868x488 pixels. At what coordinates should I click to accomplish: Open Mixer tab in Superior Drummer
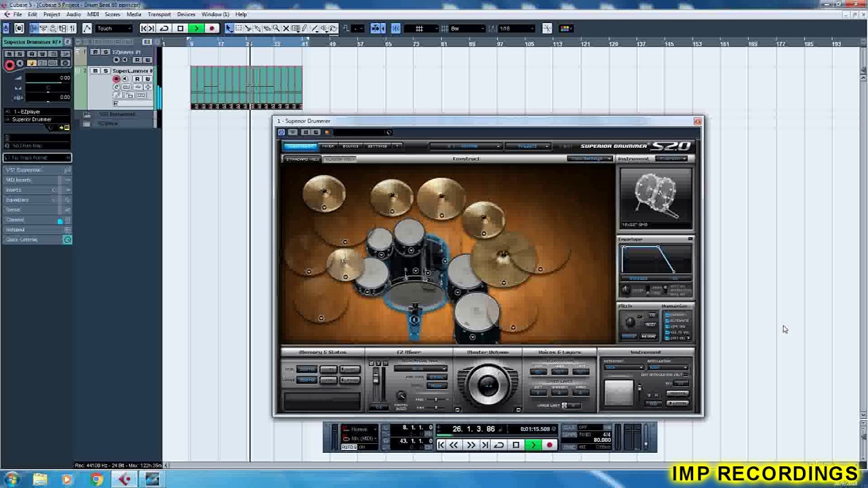coord(328,146)
